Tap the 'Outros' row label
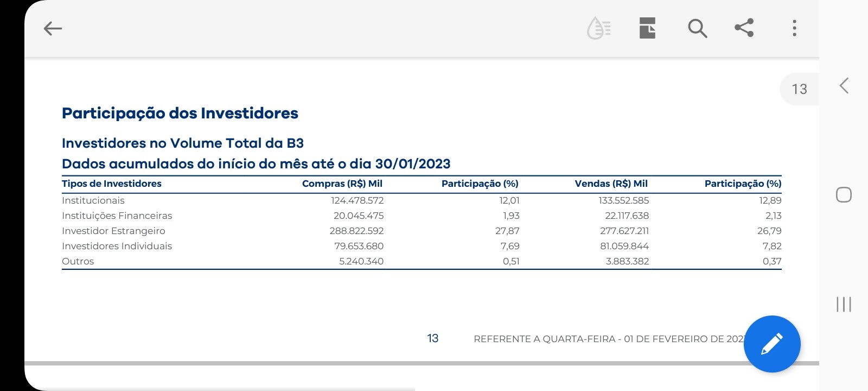The image size is (868, 391). [x=78, y=261]
